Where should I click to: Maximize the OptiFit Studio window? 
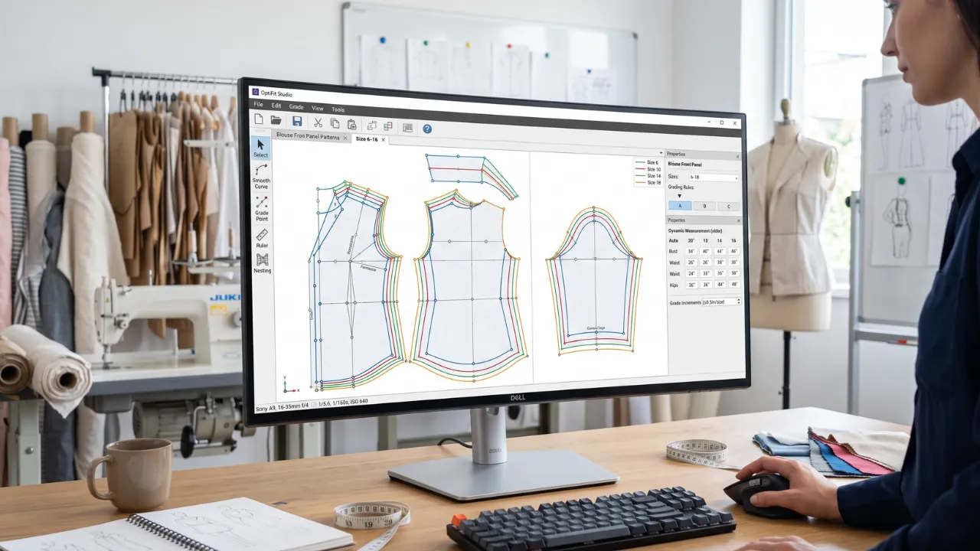point(721,122)
